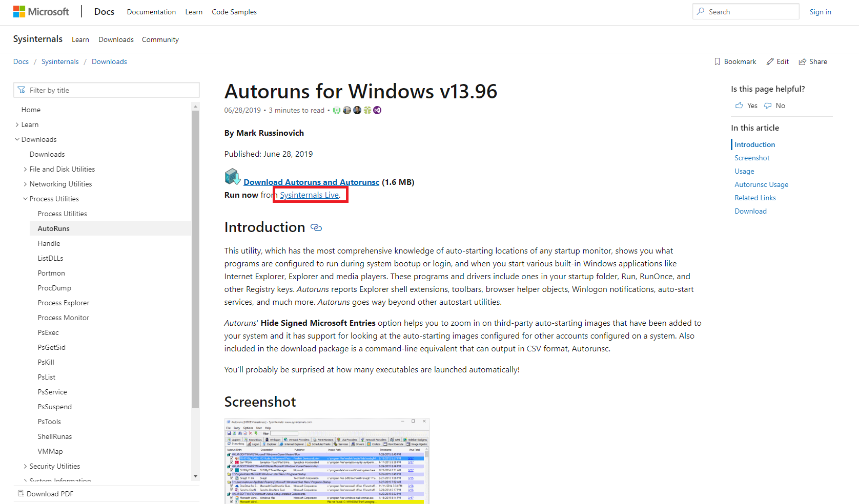The image size is (859, 504).
Task: Open Sysinternals Downloads menu item
Action: pyautogui.click(x=116, y=39)
